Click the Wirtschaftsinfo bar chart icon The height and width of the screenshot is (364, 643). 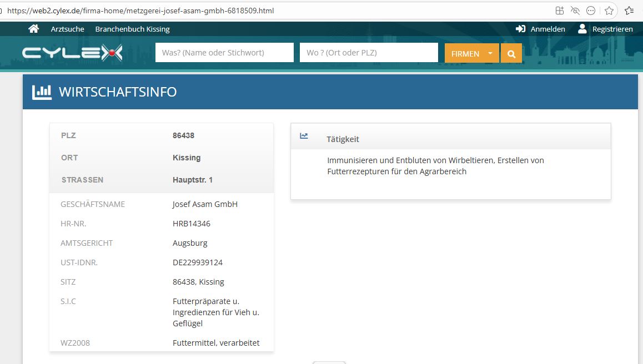[x=42, y=92]
